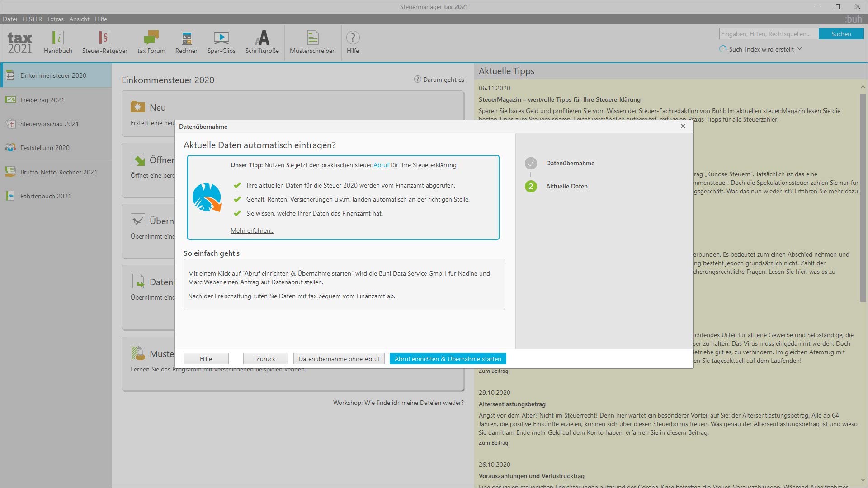Click the Suchen button
The image size is (868, 488).
tap(841, 34)
